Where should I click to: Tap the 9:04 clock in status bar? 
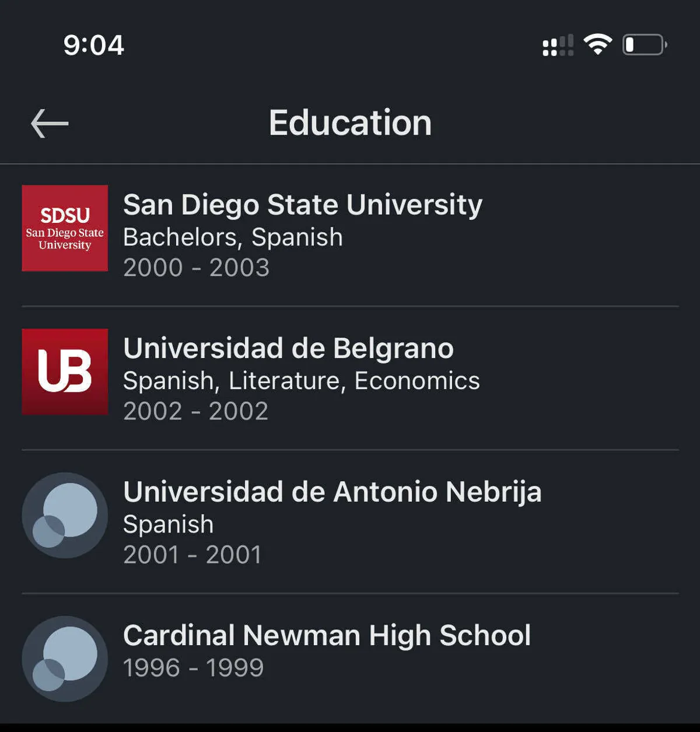(x=93, y=45)
